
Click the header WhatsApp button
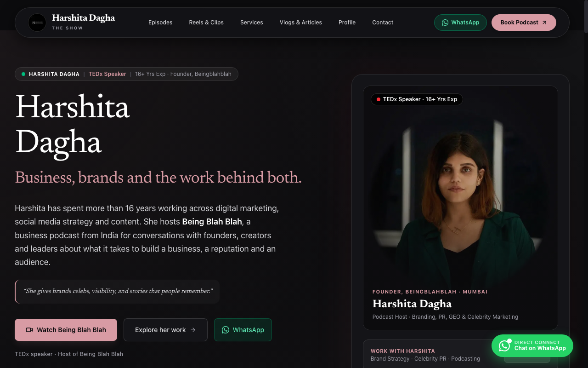click(460, 23)
